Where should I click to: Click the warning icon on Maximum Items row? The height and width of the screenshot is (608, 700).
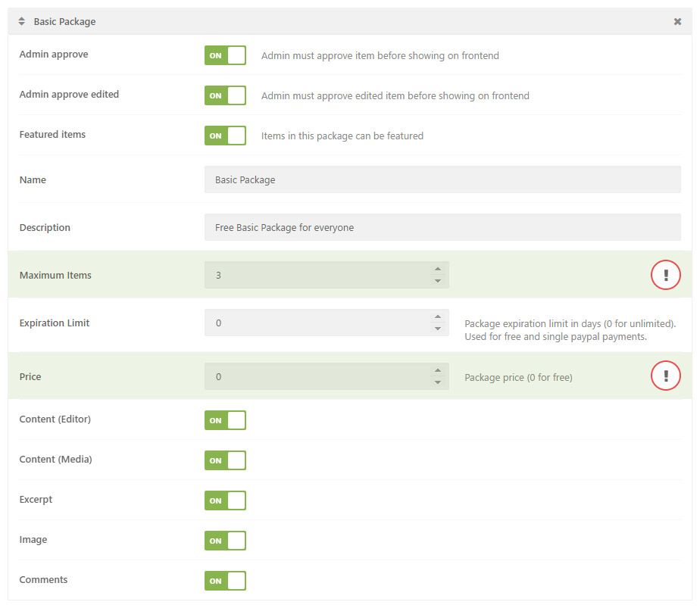point(666,275)
